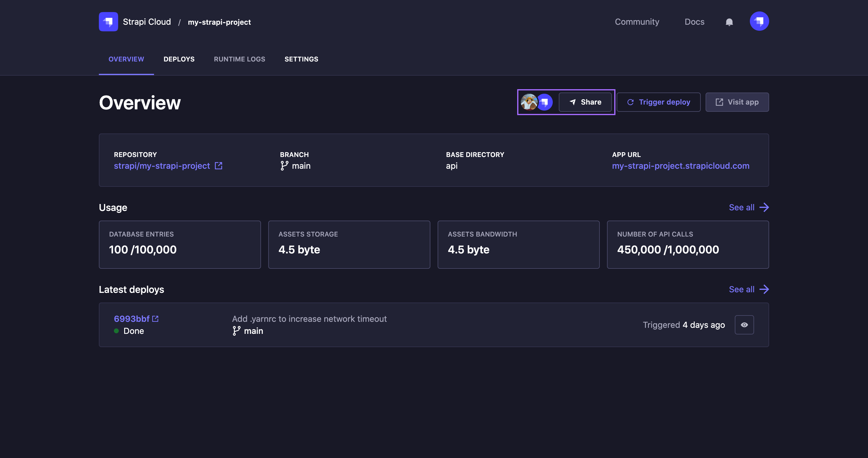Go to the Settings tab
Viewport: 868px width, 458px height.
[301, 59]
